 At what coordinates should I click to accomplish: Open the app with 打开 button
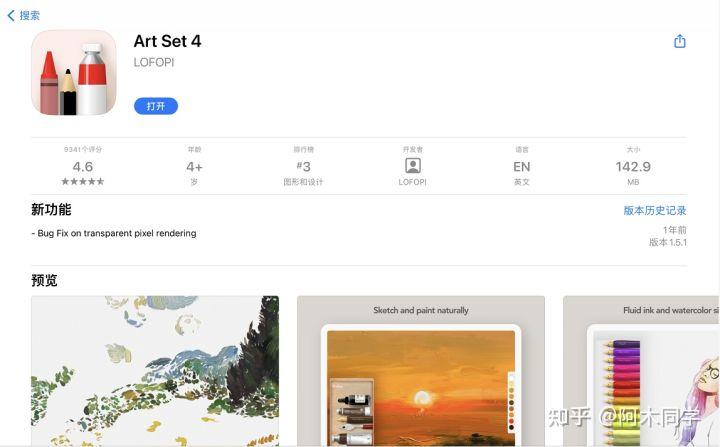[156, 106]
